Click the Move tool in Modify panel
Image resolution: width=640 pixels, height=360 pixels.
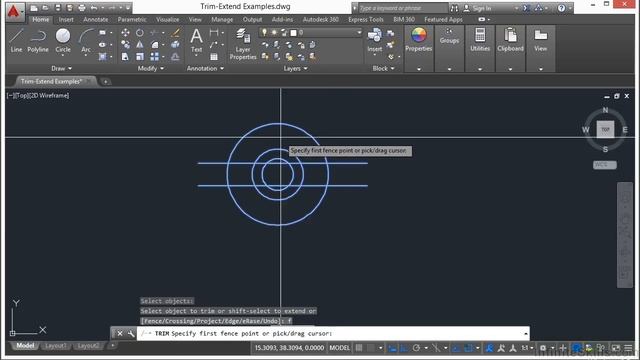(125, 33)
